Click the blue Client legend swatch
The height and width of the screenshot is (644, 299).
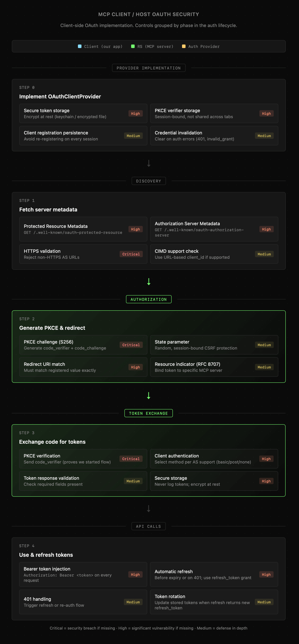coord(80,46)
